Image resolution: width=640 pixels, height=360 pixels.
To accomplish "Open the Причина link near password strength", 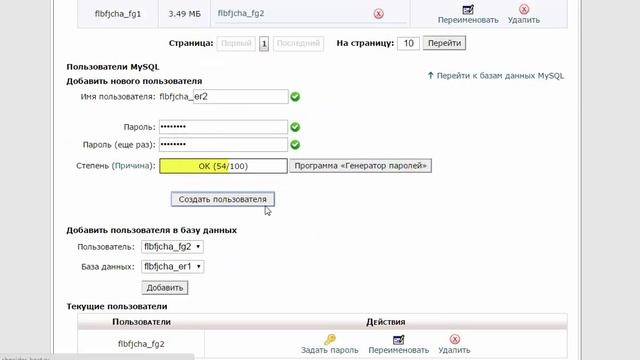I will tap(131, 166).
